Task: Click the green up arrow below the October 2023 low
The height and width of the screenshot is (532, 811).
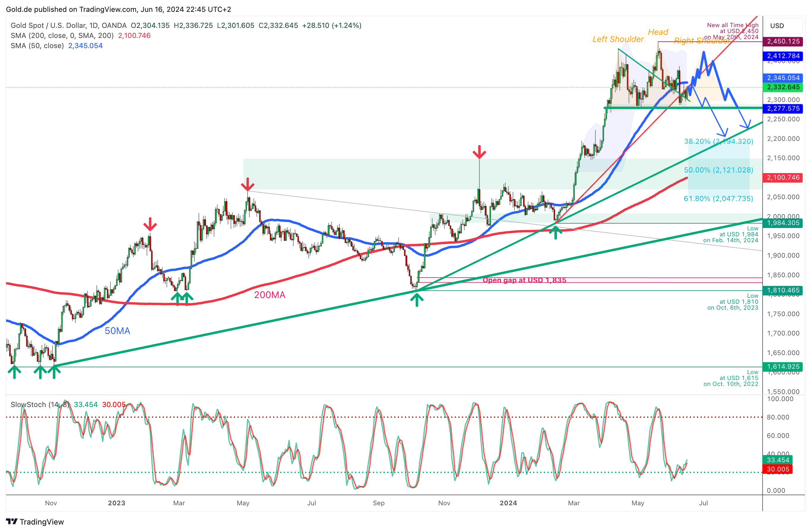Action: pyautogui.click(x=416, y=300)
